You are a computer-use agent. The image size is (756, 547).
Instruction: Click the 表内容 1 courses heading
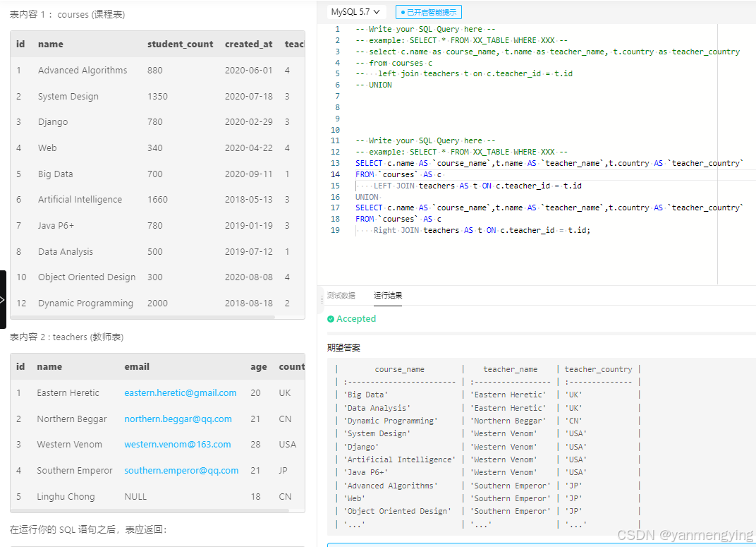68,15
